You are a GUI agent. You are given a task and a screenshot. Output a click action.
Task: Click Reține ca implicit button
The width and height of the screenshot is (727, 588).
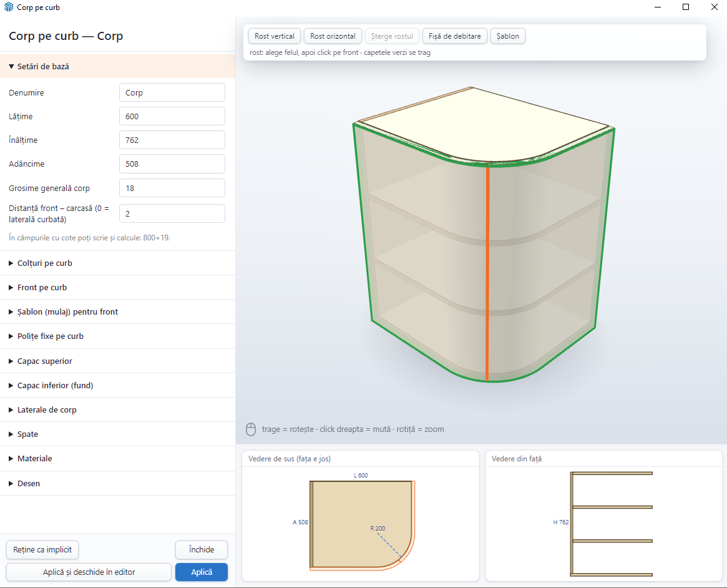42,549
